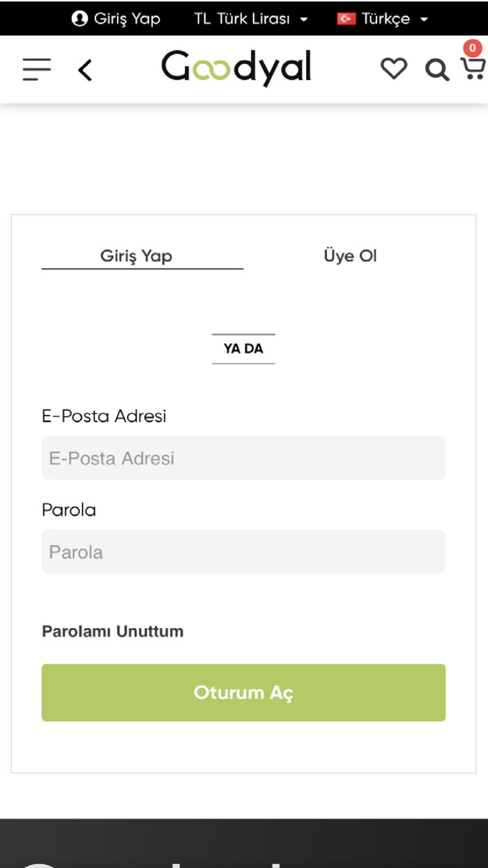Open the favorites heart icon
This screenshot has height=868, width=488.
click(x=393, y=69)
